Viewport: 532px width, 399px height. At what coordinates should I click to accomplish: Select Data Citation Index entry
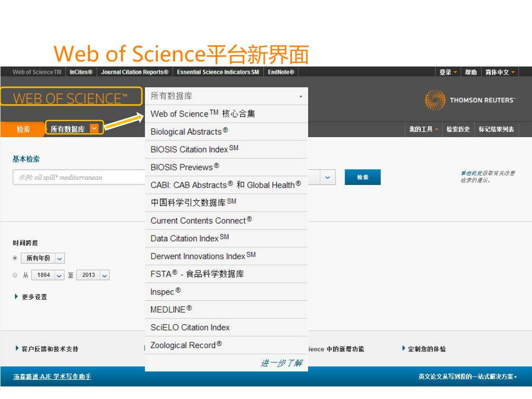[227, 238]
